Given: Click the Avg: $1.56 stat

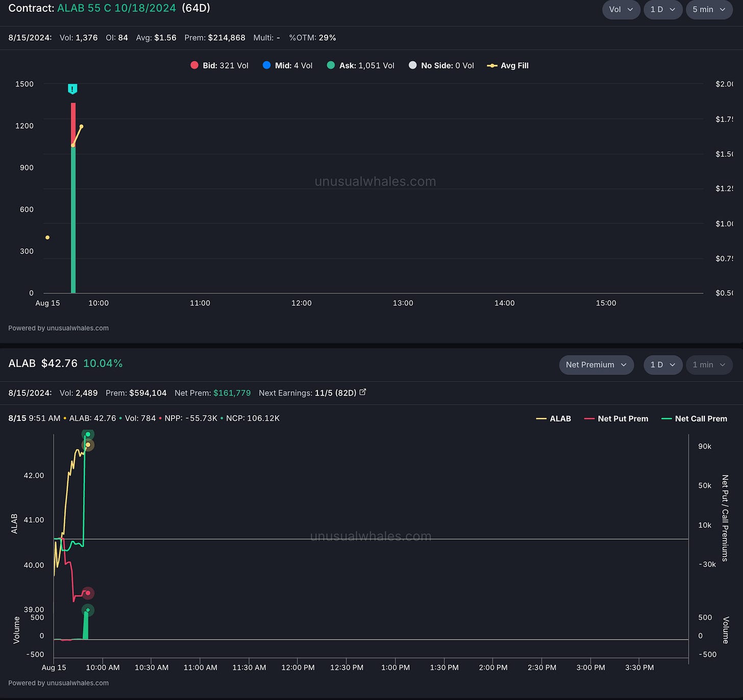Looking at the screenshot, I should [156, 38].
